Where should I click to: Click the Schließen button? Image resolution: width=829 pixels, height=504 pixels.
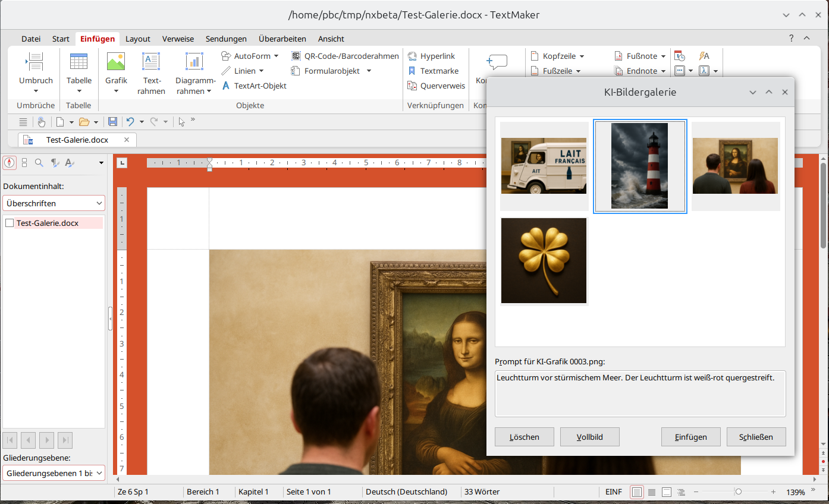[756, 437]
